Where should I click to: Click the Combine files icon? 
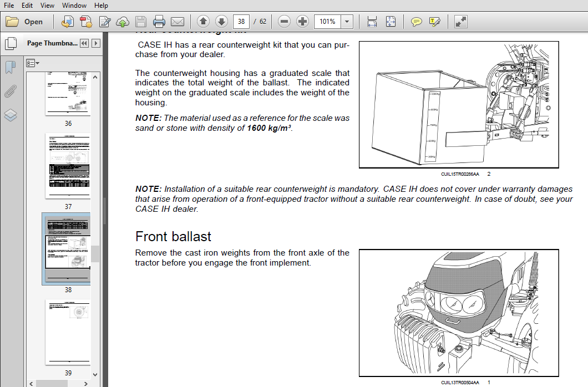click(86, 22)
